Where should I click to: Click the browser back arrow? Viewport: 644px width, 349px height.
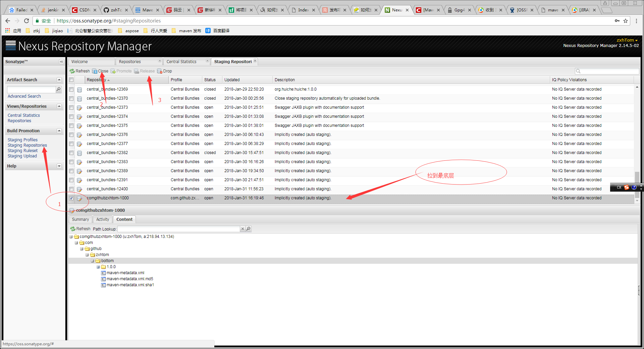coord(8,21)
